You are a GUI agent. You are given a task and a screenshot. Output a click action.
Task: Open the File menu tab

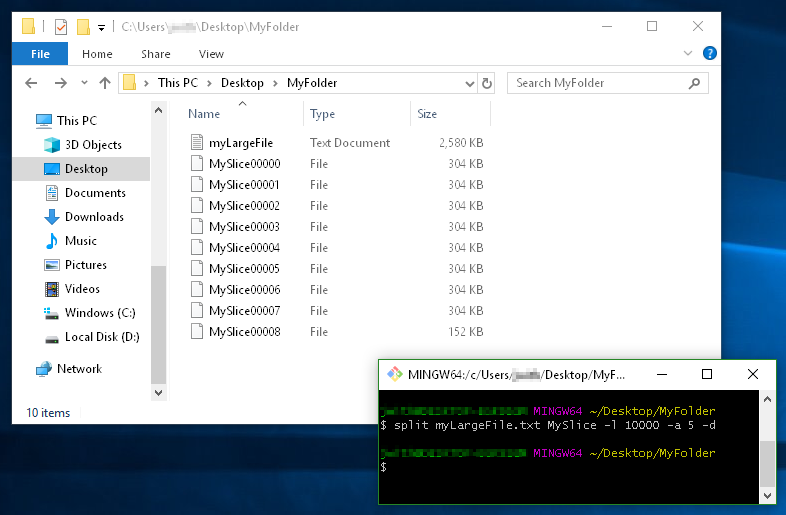click(41, 54)
